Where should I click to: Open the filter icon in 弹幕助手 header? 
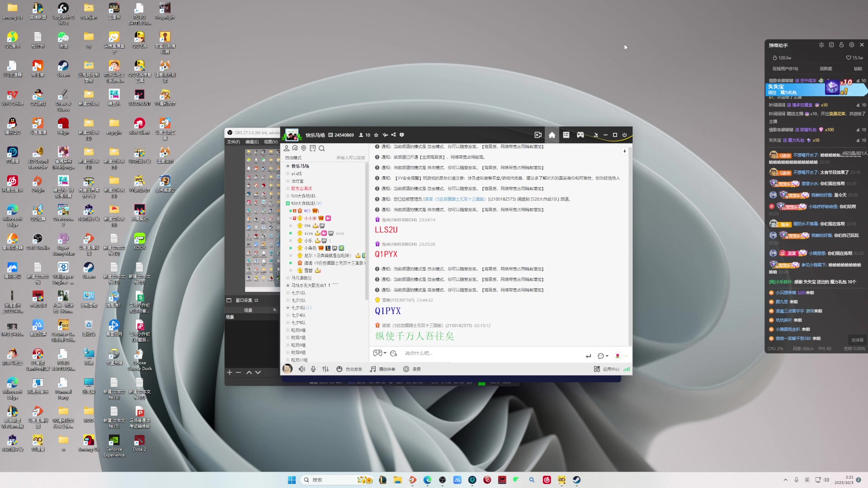coord(821,45)
